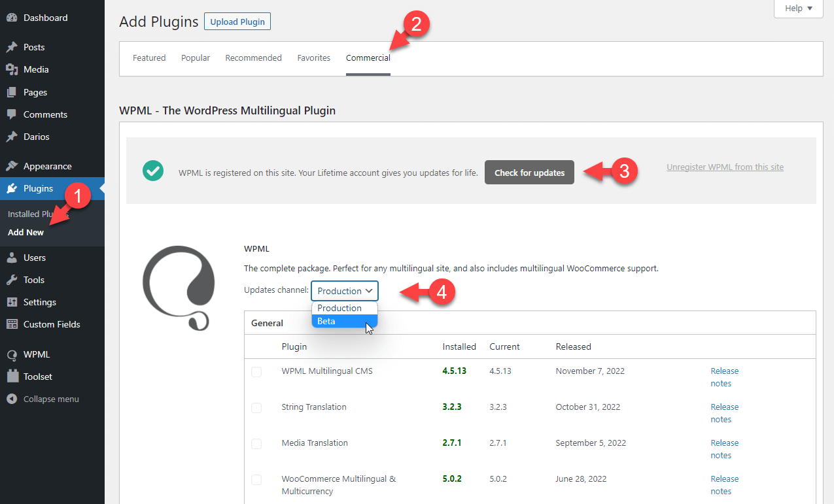The height and width of the screenshot is (504, 834).
Task: Click installed version 2.7.1
Action: coord(452,443)
